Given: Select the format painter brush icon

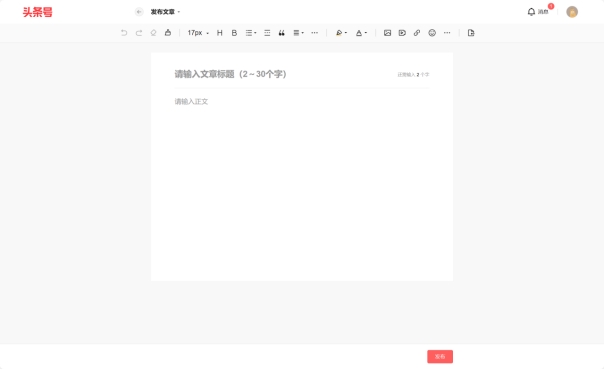Looking at the screenshot, I should (x=168, y=33).
